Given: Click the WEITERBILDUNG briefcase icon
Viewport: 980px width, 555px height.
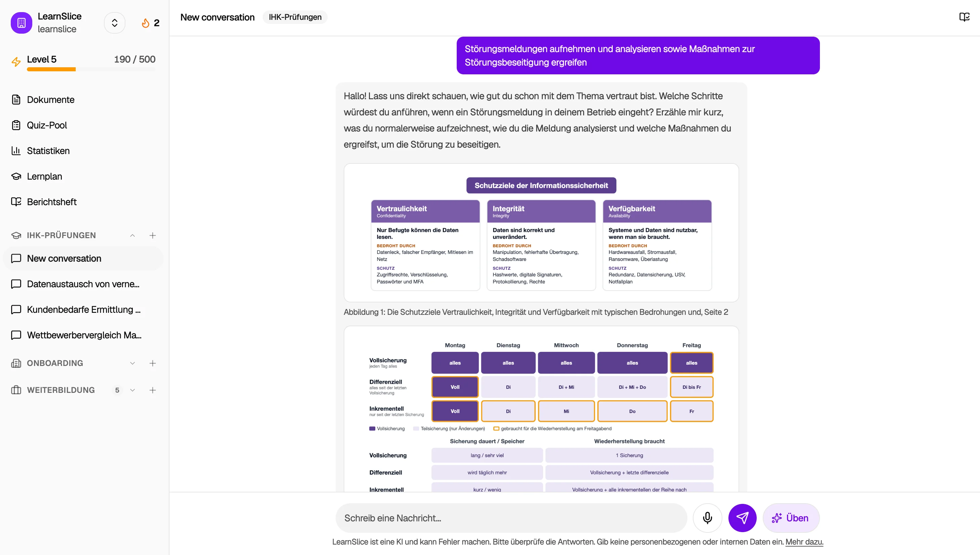Looking at the screenshot, I should [x=16, y=390].
